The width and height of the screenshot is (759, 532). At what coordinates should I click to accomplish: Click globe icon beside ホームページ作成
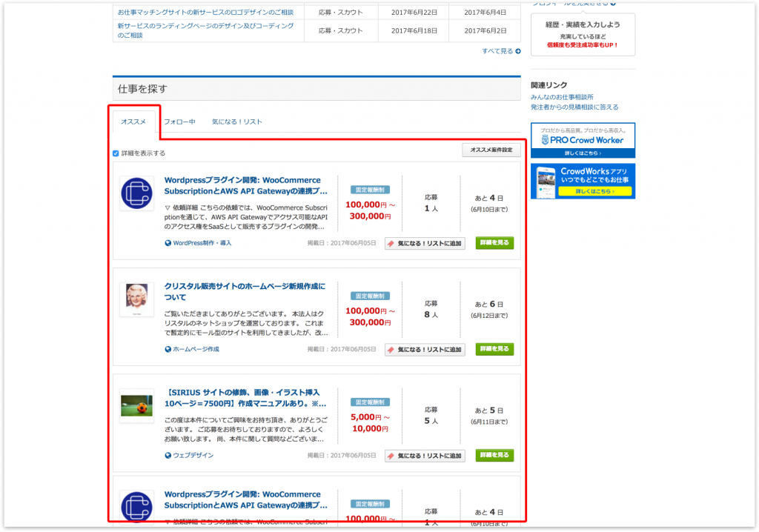tap(168, 349)
